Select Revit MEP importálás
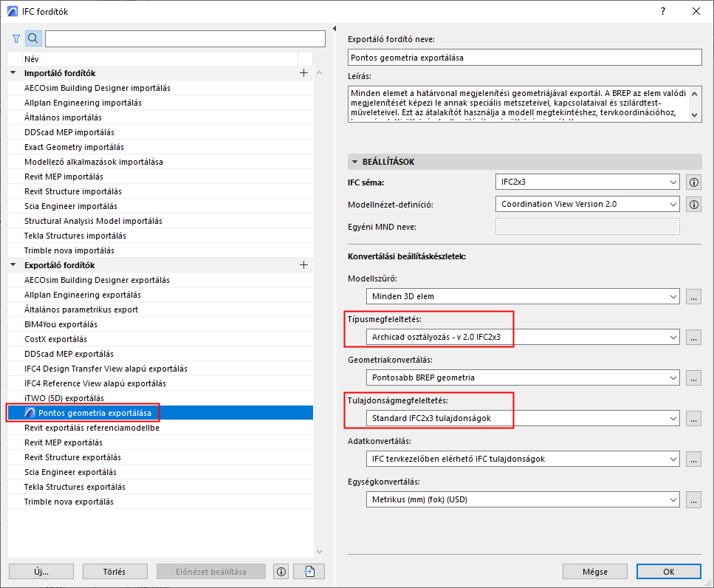714x588 pixels. tap(161, 177)
